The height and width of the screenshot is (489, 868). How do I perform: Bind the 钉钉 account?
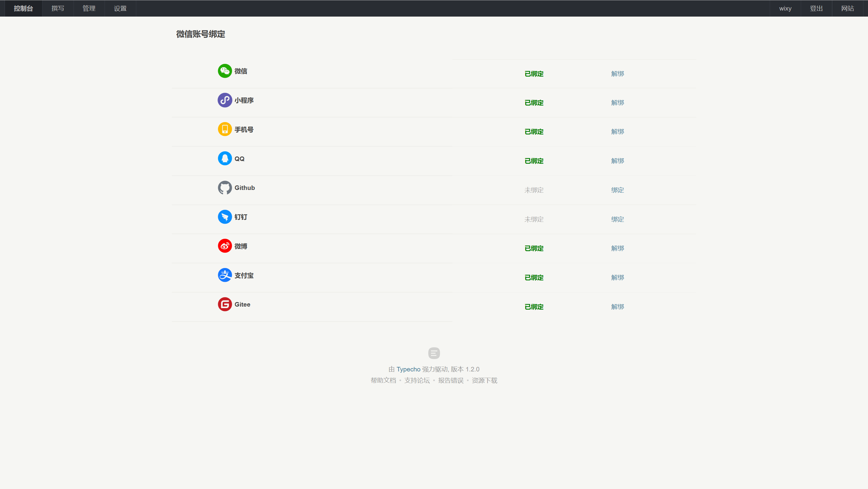(617, 219)
